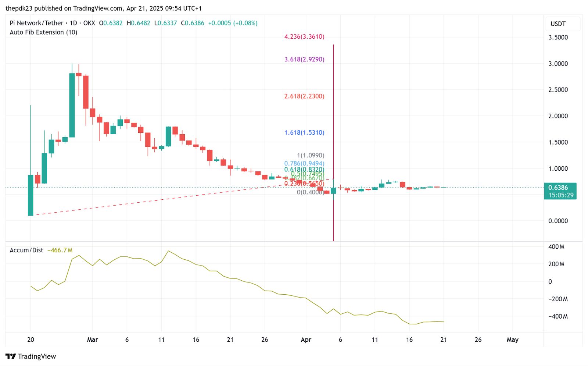Click the May label on time axis

[x=512, y=340]
